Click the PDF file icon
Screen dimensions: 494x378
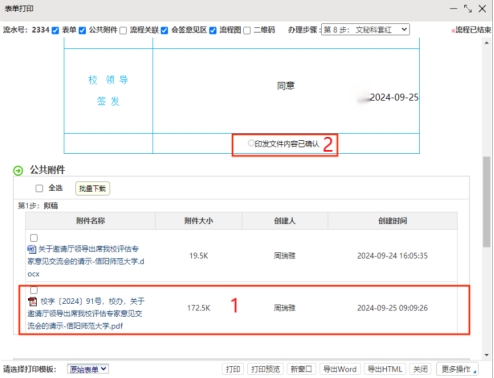[x=32, y=302]
